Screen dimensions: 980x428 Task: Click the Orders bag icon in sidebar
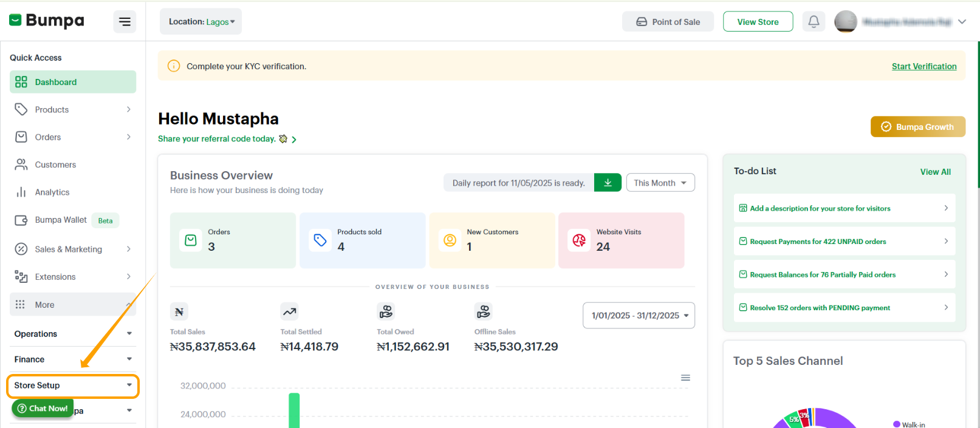(x=21, y=137)
